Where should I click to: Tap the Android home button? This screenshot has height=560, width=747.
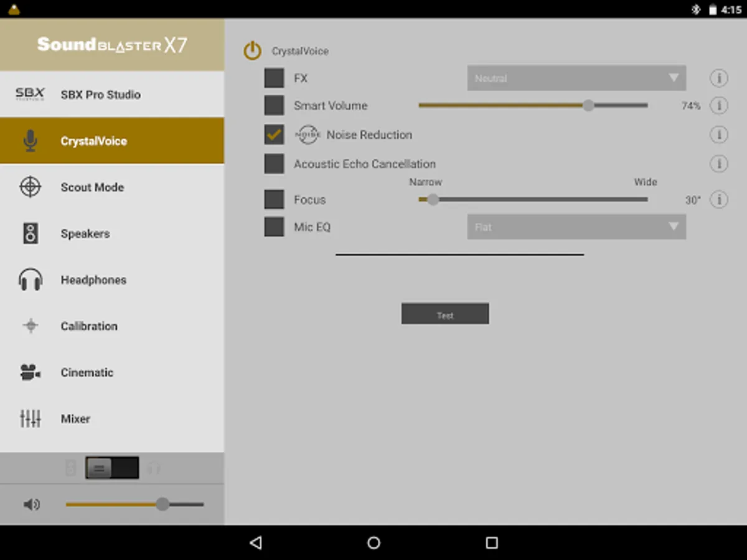(374, 543)
